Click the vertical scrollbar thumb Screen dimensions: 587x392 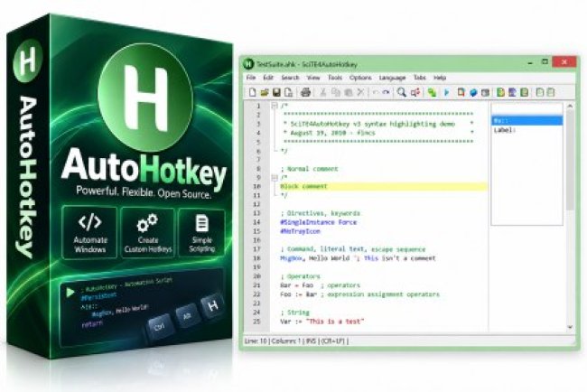(570, 160)
